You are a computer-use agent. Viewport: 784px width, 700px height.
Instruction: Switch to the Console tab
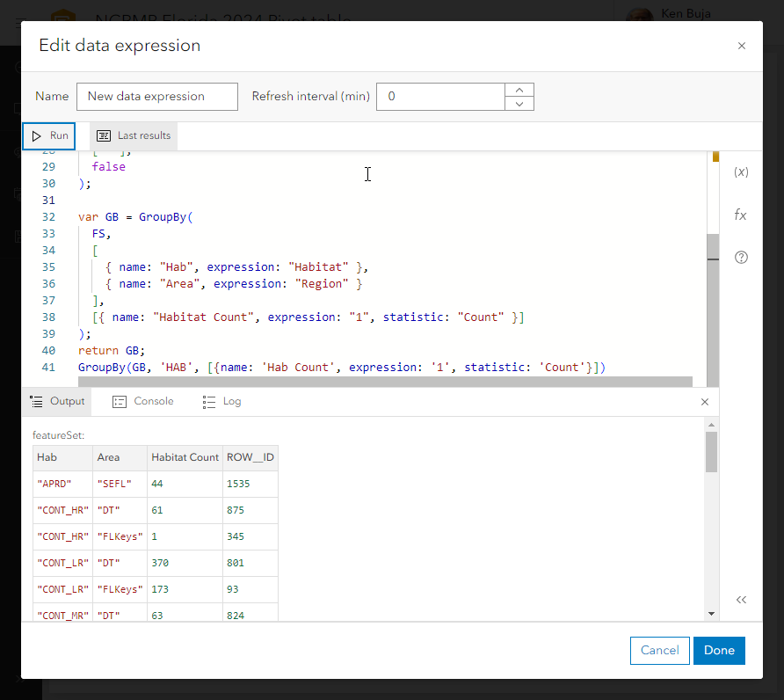[143, 402]
